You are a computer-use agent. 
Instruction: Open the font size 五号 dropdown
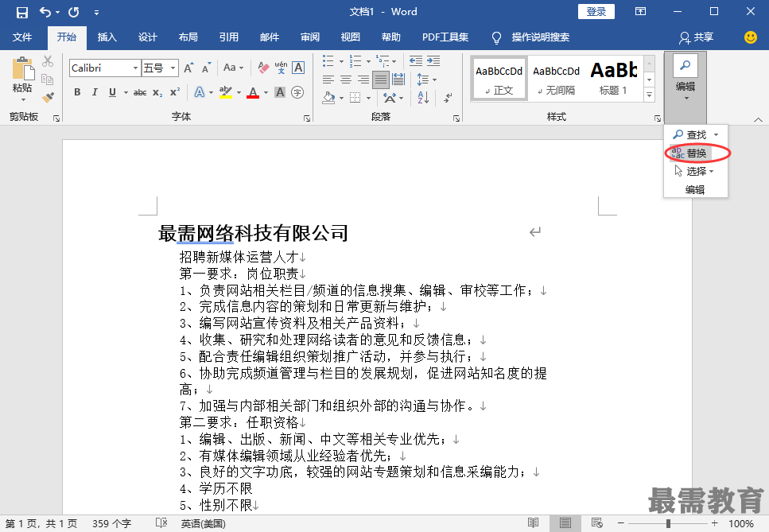(173, 68)
